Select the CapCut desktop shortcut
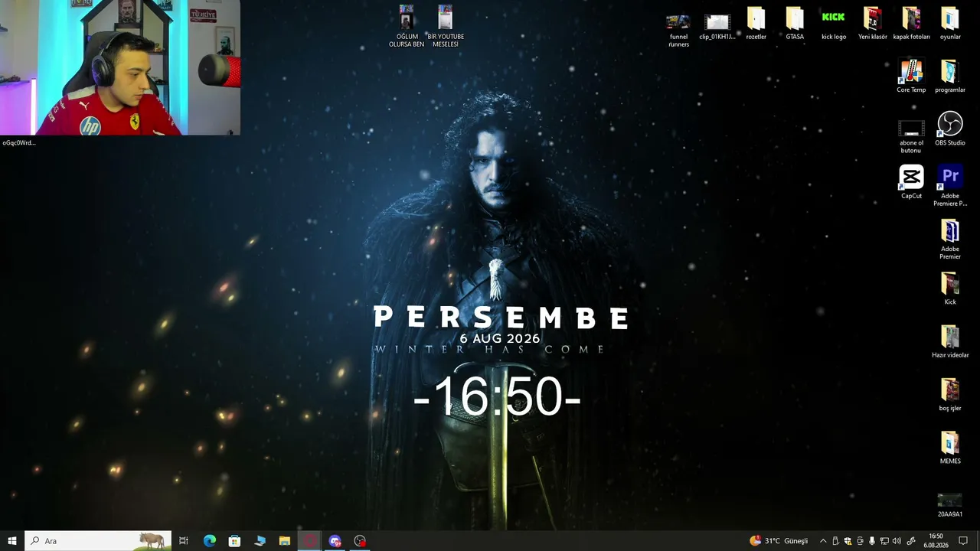 [x=911, y=182]
